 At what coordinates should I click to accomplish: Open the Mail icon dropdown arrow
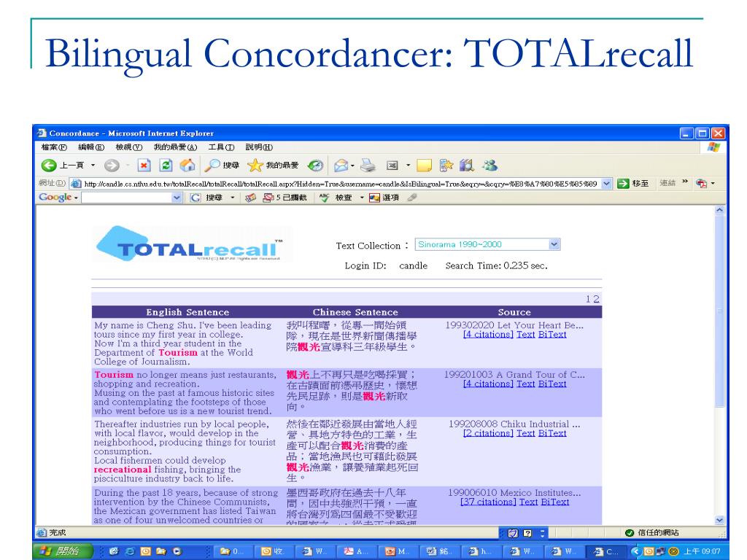point(352,166)
